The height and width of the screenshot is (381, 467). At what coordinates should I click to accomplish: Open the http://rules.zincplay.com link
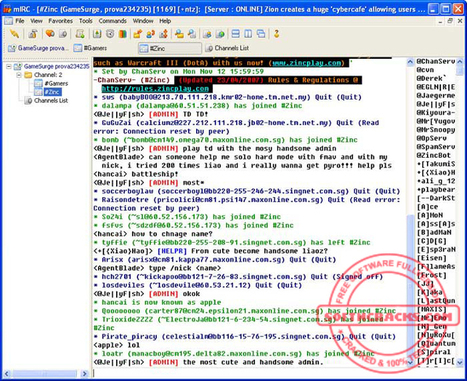click(x=155, y=89)
